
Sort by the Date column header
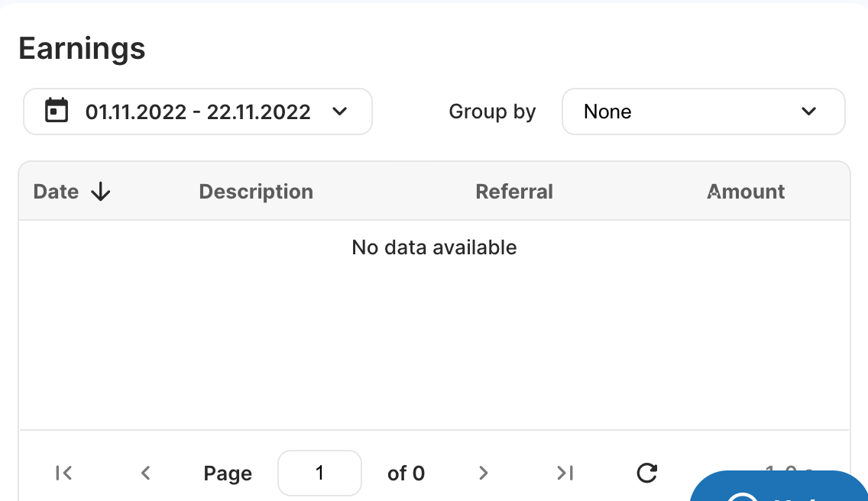[56, 192]
